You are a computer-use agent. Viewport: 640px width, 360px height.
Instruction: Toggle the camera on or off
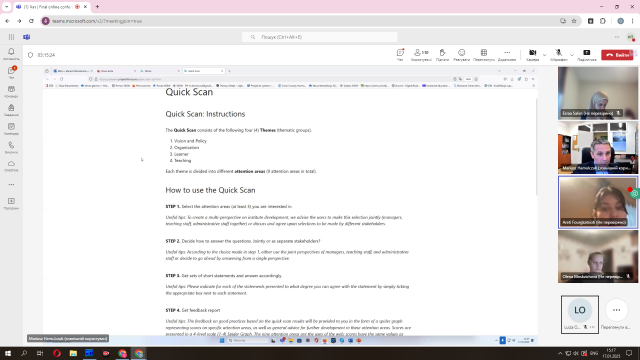pyautogui.click(x=532, y=55)
